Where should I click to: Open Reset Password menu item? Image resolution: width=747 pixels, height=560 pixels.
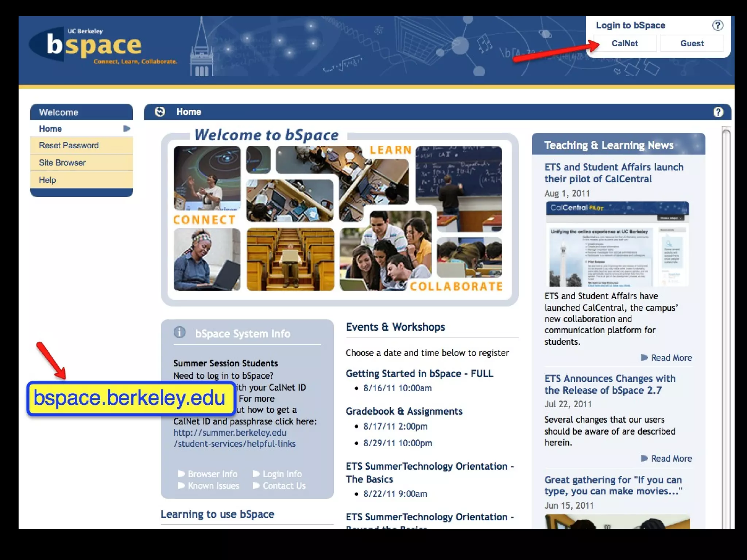(x=69, y=145)
